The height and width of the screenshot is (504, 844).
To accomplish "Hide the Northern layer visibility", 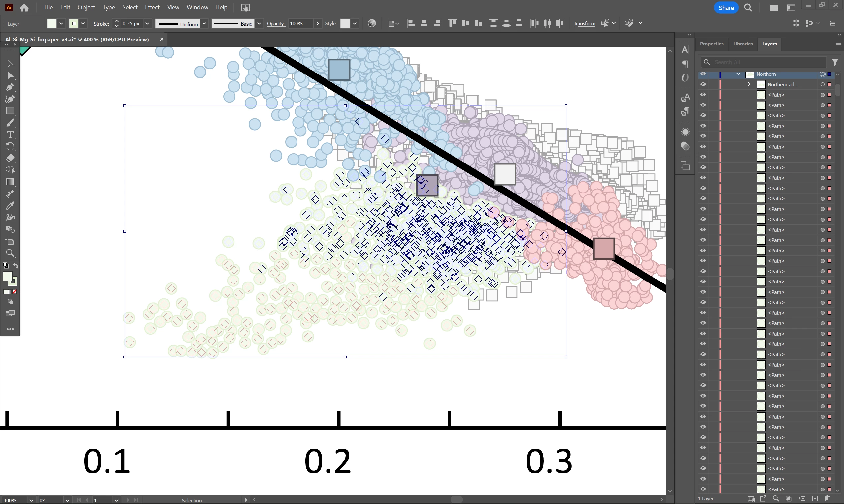I will 703,74.
